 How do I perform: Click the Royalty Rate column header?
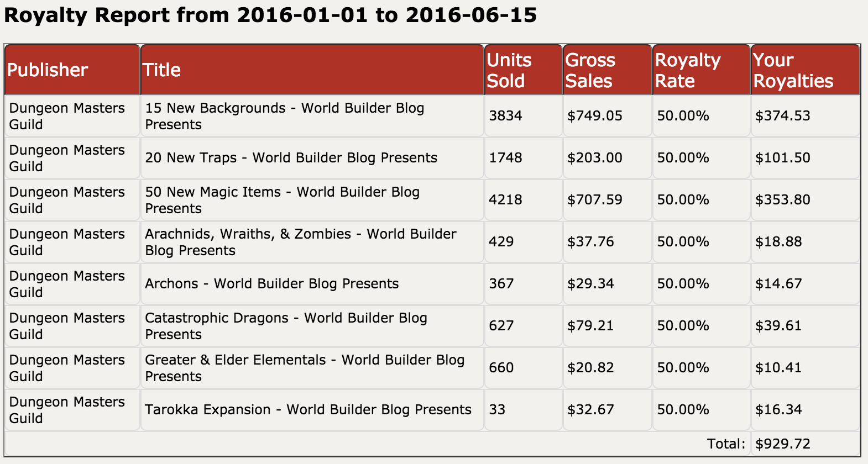click(x=687, y=70)
